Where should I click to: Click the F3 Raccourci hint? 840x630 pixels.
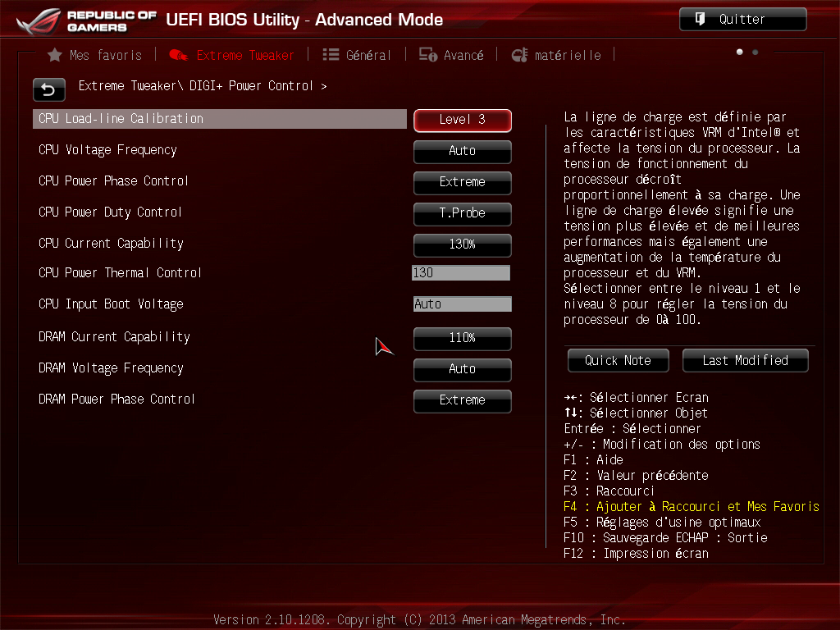coord(609,491)
